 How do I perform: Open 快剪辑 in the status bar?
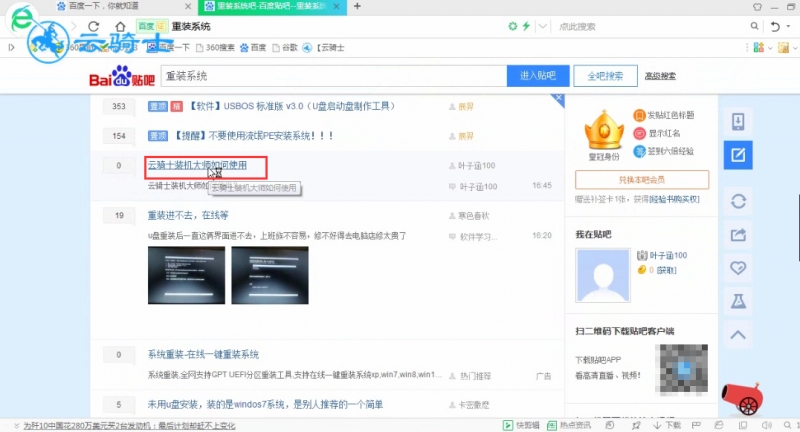coord(521,425)
